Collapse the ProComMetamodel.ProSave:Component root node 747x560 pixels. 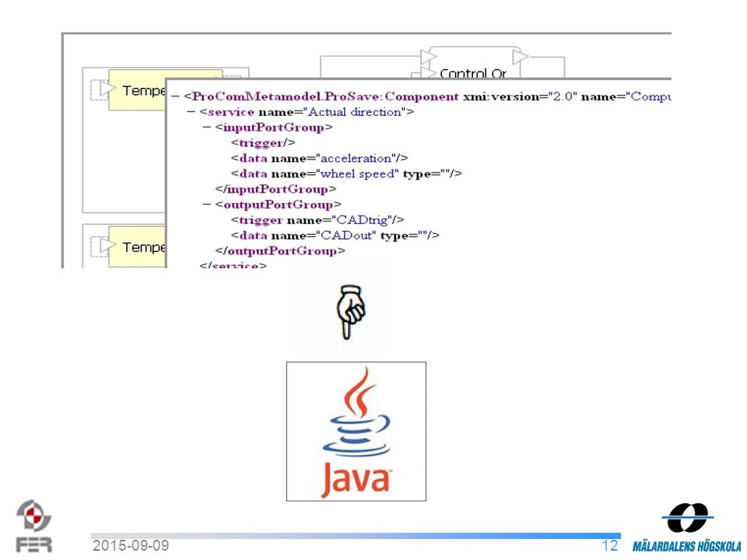click(175, 96)
